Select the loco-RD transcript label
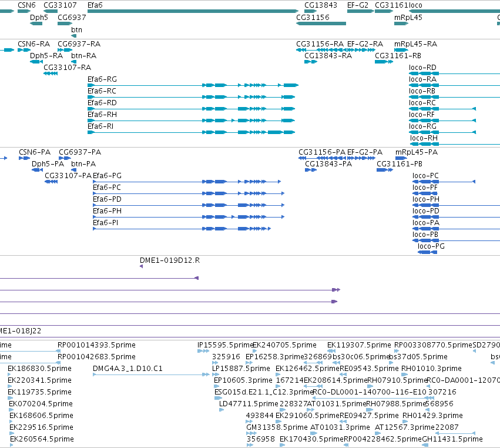The height and width of the screenshot is (448, 500). click(x=422, y=68)
